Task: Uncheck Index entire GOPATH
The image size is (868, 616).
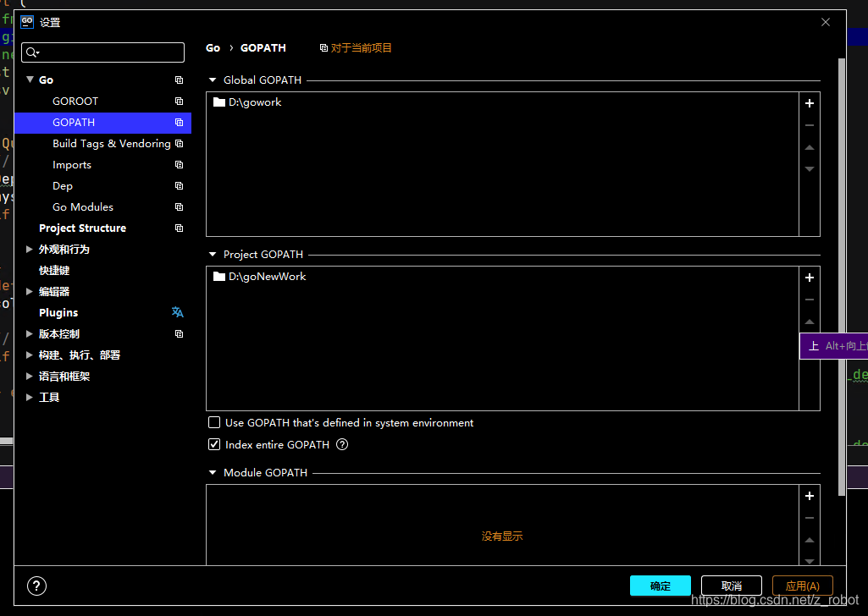Action: [214, 444]
